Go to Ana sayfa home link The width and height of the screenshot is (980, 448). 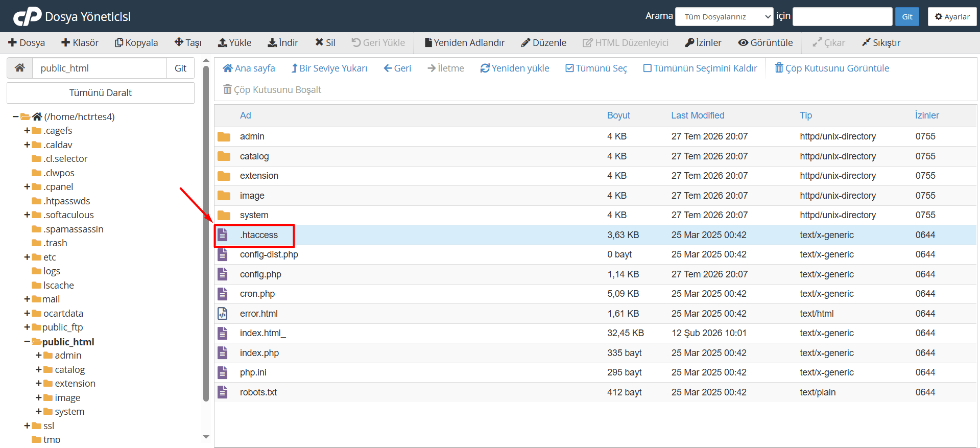249,68
